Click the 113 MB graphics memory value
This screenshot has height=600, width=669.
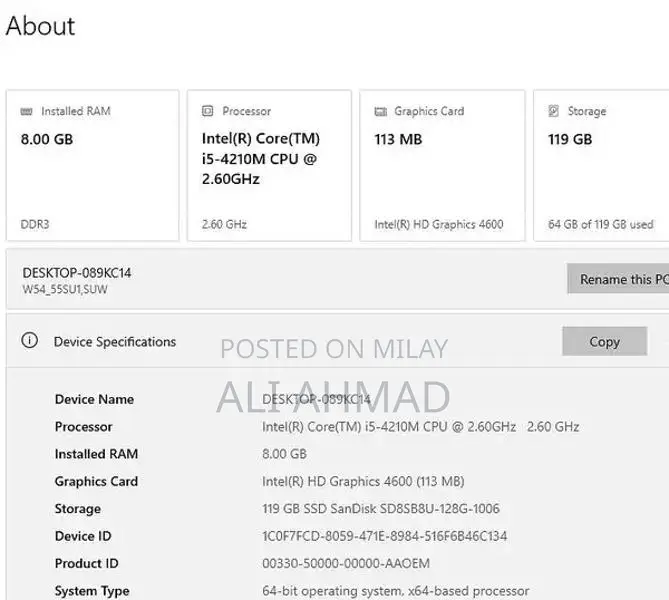coord(398,140)
